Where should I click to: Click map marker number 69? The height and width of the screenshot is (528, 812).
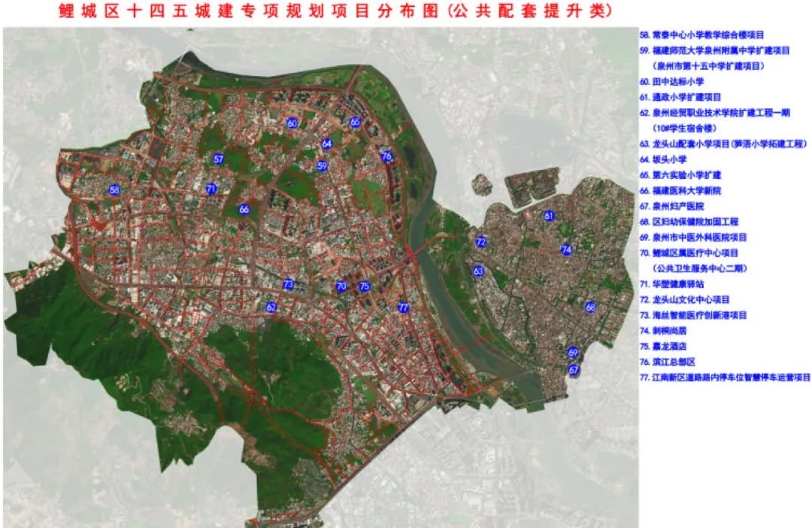573,353
